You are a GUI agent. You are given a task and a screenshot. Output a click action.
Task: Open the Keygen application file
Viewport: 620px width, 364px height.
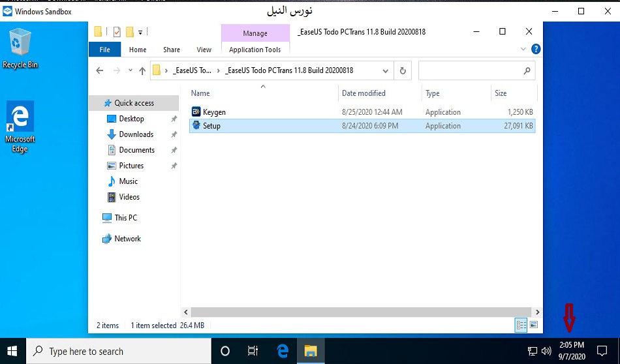(x=214, y=112)
